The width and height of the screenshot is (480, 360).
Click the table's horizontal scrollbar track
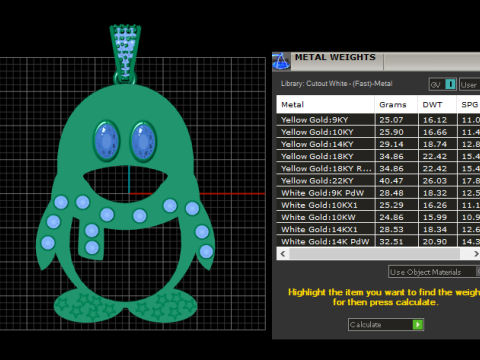[x=375, y=254]
